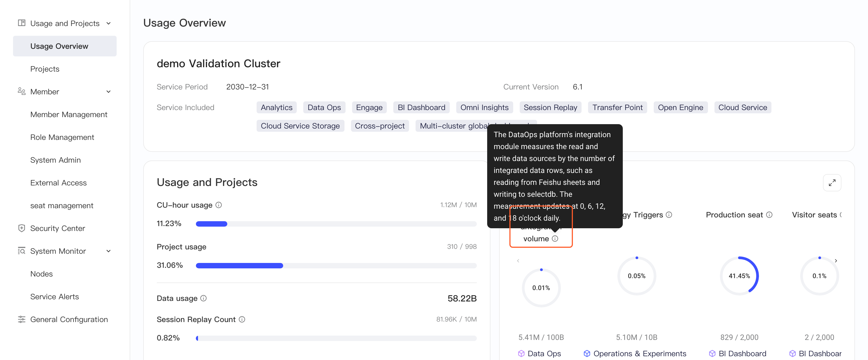Image resolution: width=868 pixels, height=360 pixels.
Task: Open Usage Overview in sidebar
Action: click(65, 46)
